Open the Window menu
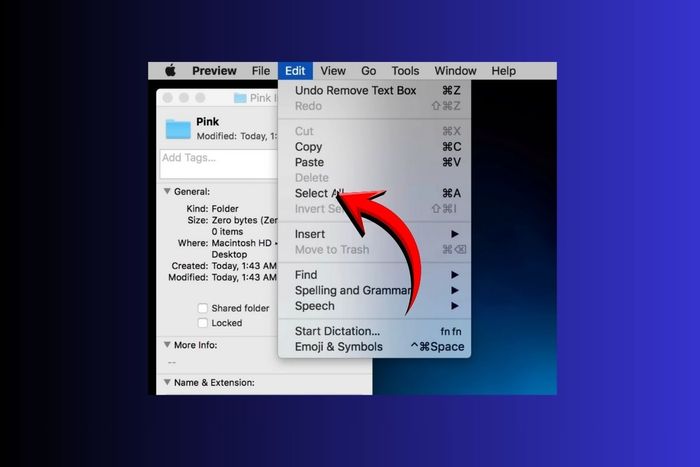Image resolution: width=700 pixels, height=467 pixels. (455, 71)
